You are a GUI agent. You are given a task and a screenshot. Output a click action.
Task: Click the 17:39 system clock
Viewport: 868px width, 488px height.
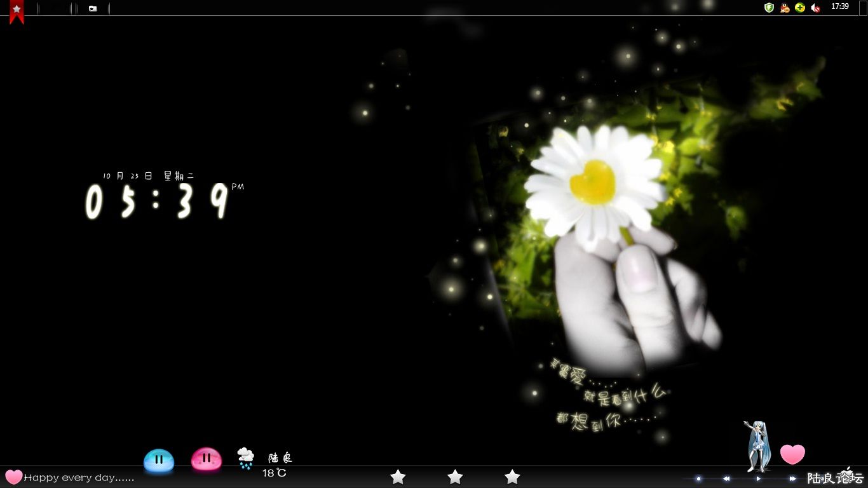pos(839,6)
